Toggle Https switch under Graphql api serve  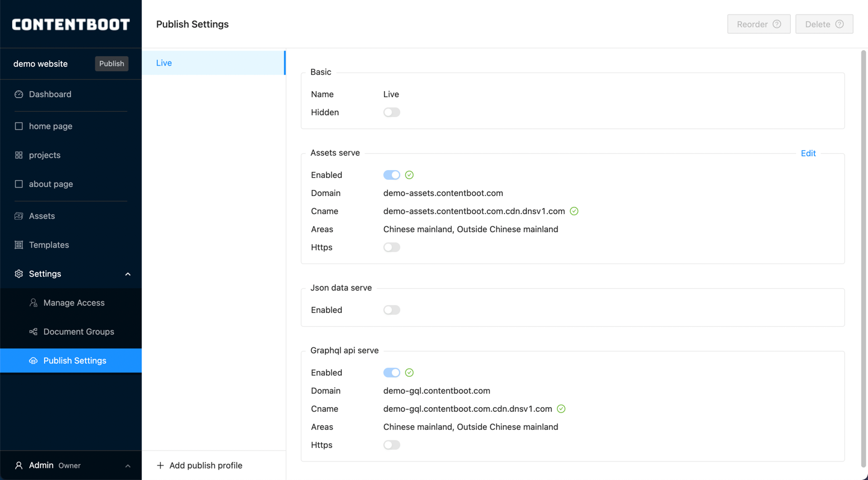392,445
